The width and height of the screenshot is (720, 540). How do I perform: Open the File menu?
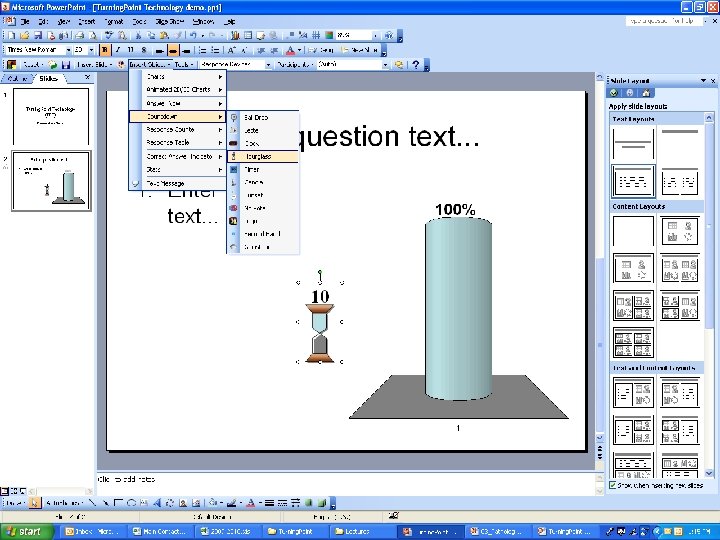(x=25, y=22)
